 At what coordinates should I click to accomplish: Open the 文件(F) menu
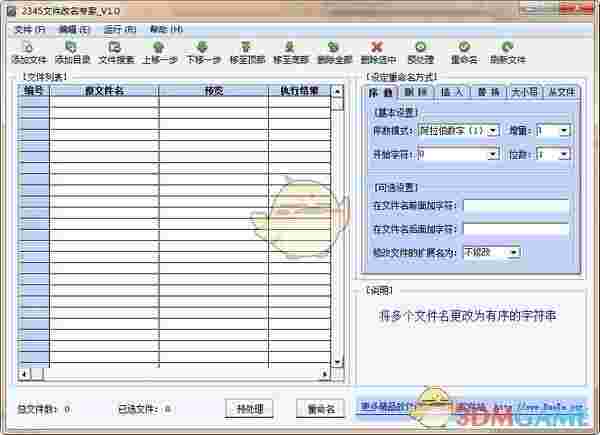(29, 29)
